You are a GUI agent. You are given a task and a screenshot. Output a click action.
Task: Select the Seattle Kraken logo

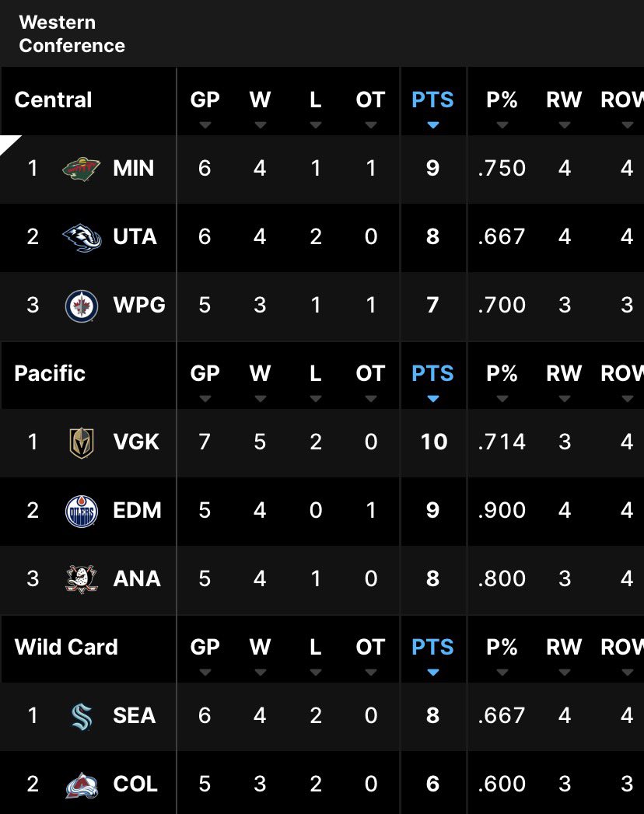click(82, 716)
